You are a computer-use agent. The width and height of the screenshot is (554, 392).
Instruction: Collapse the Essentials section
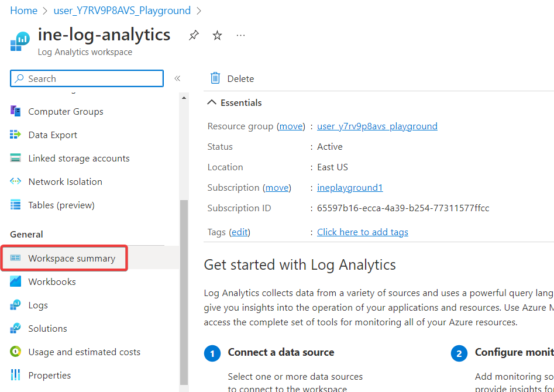pos(212,102)
